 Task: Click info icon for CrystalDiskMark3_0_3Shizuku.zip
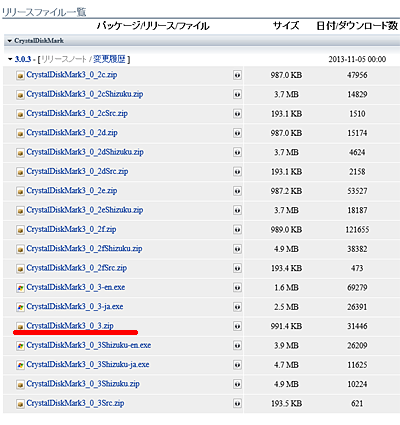pos(237,384)
